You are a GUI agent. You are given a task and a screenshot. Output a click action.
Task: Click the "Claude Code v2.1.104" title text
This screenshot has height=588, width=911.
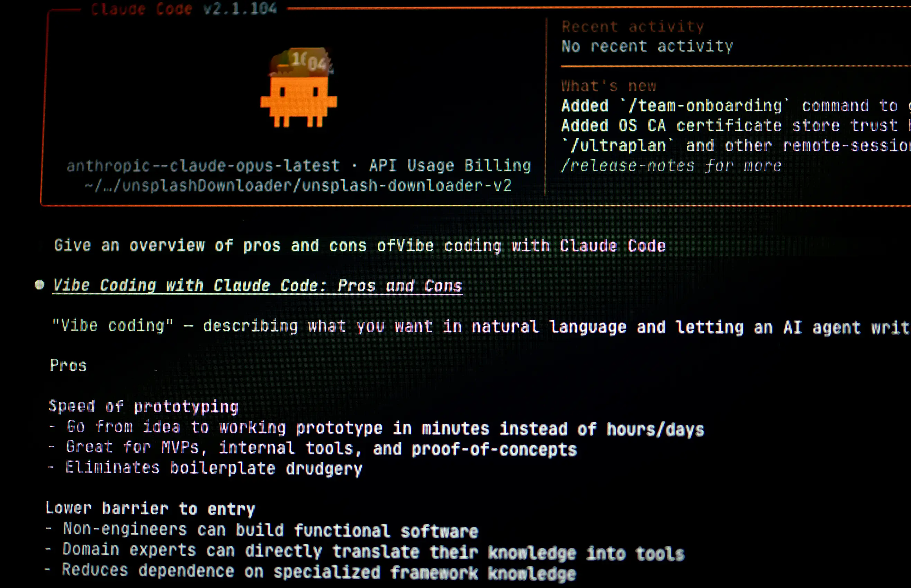tap(184, 8)
